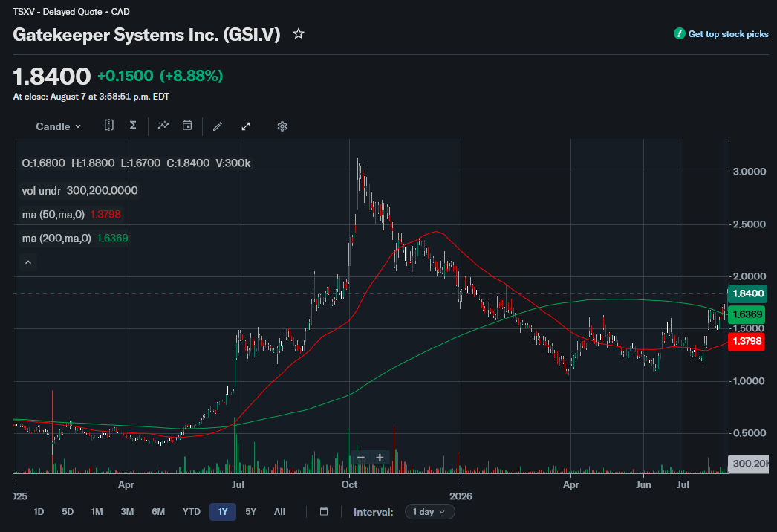Screen dimensions: 777x532
Task: Zoom out the chart with minus button
Action: coord(361,458)
